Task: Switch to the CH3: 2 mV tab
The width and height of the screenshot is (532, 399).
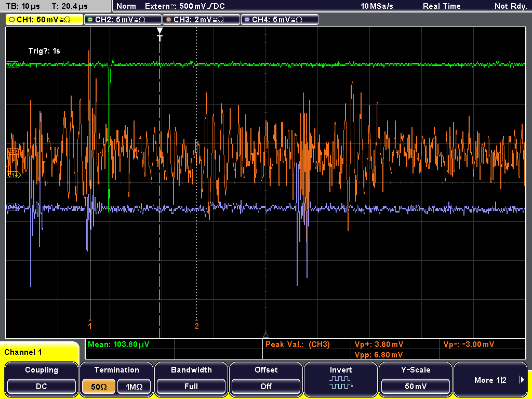Action: pyautogui.click(x=201, y=20)
